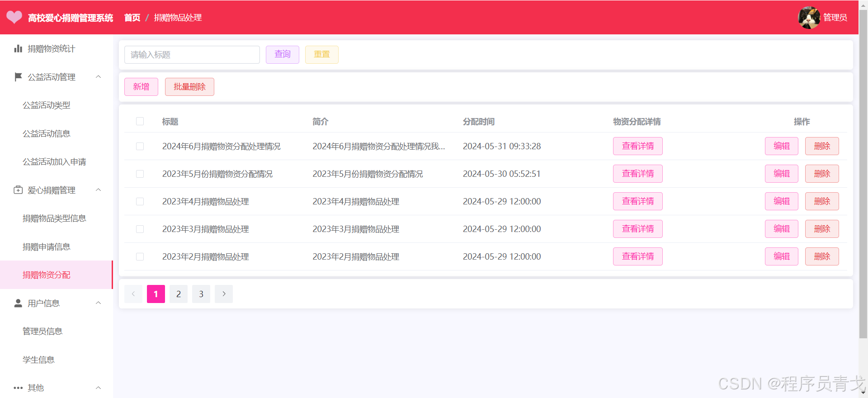Open 捐赠物品类型信息 menu item
Image resolution: width=868 pixels, height=398 pixels.
coord(57,218)
